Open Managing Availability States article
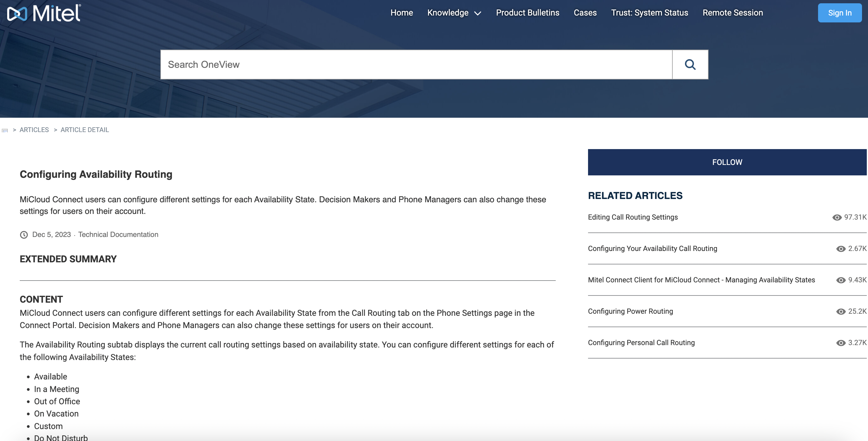This screenshot has width=868, height=441. coord(701,280)
